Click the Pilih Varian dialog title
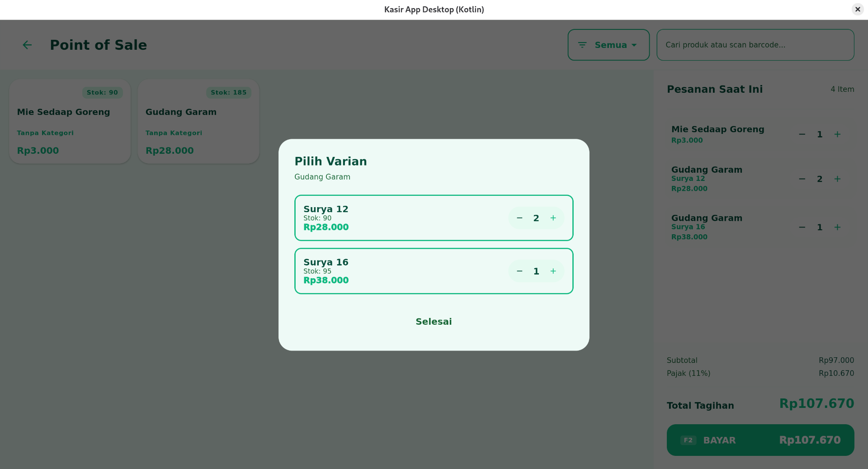The height and width of the screenshot is (469, 868). click(x=330, y=161)
